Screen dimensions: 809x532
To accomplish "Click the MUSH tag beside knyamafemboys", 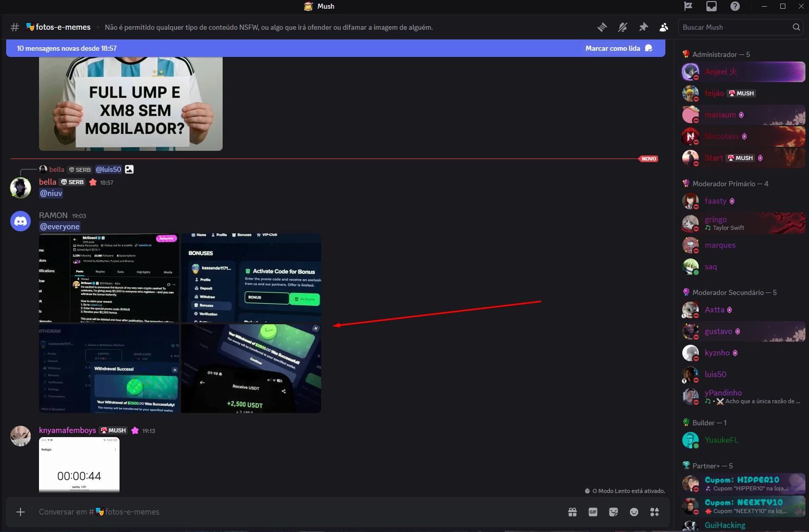I will point(113,430).
